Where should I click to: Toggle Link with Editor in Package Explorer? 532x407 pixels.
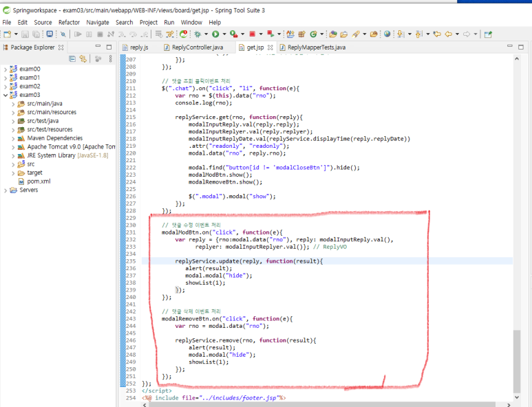(x=83, y=58)
